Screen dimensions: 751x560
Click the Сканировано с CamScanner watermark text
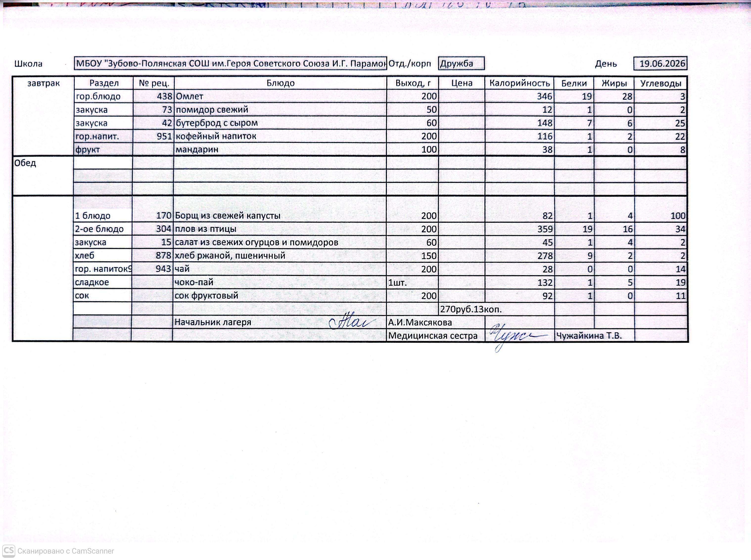tap(66, 551)
